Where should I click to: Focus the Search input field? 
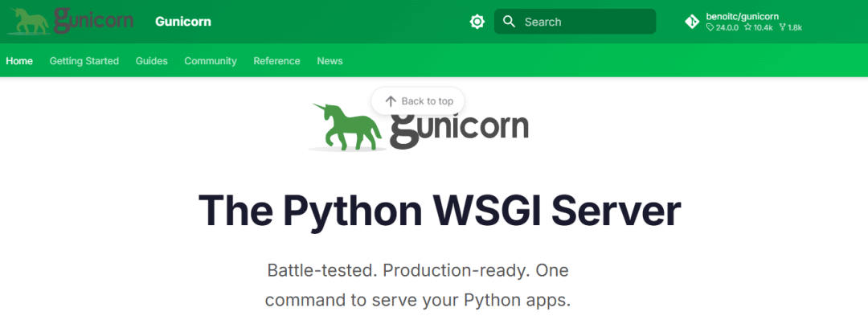pos(575,22)
